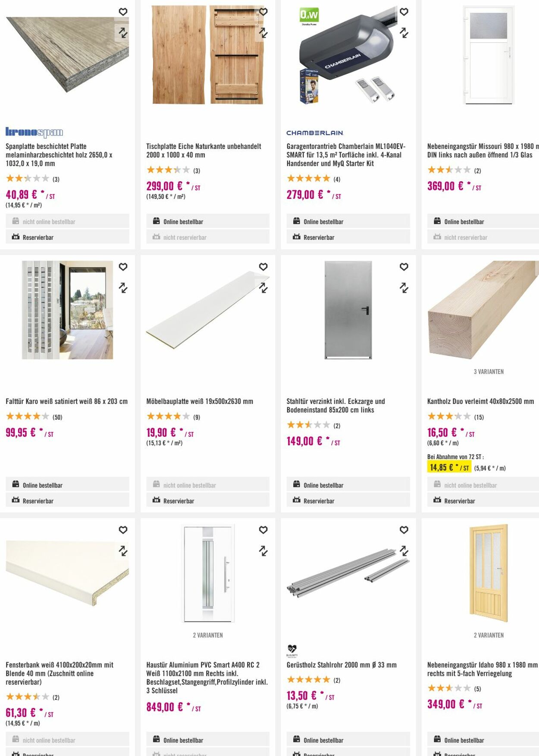This screenshot has width=539, height=756.
Task: Compare the Gerüstholz Stahlrohr product
Action: 404,551
